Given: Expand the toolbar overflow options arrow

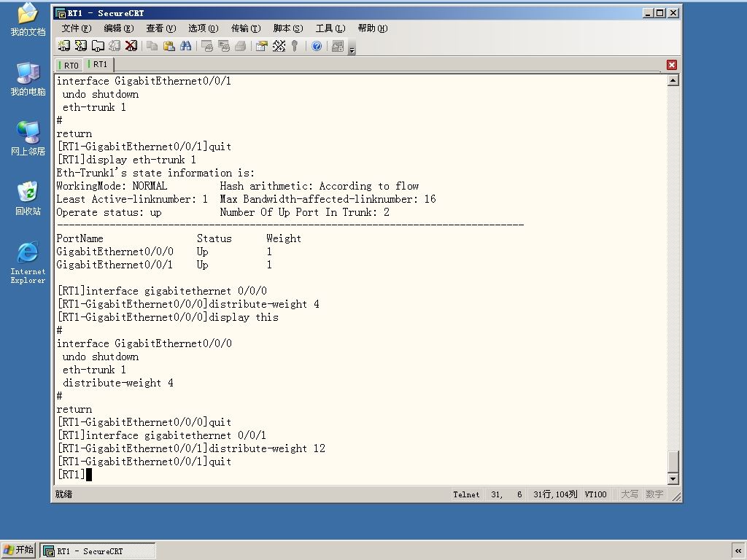Looking at the screenshot, I should 352,47.
